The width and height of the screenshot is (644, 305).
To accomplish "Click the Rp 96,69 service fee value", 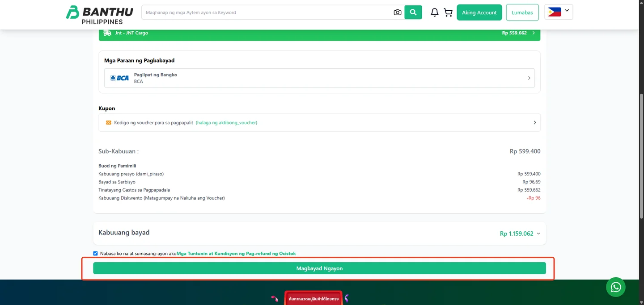I will 531,182.
